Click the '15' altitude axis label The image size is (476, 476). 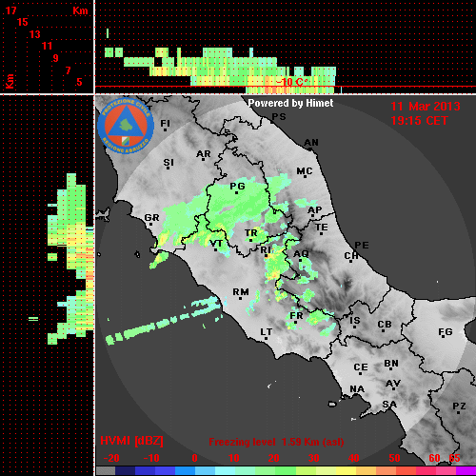click(x=23, y=22)
